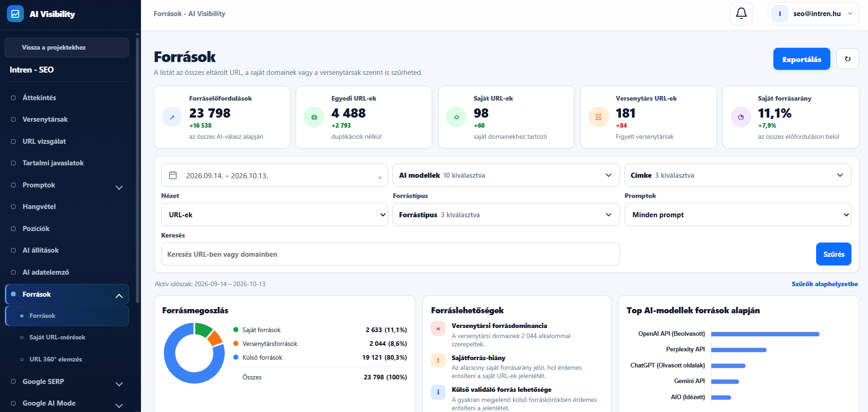Viewport: 868px width, 412px height.
Task: Click the refresh icon button beside Exportálás
Action: 847,59
